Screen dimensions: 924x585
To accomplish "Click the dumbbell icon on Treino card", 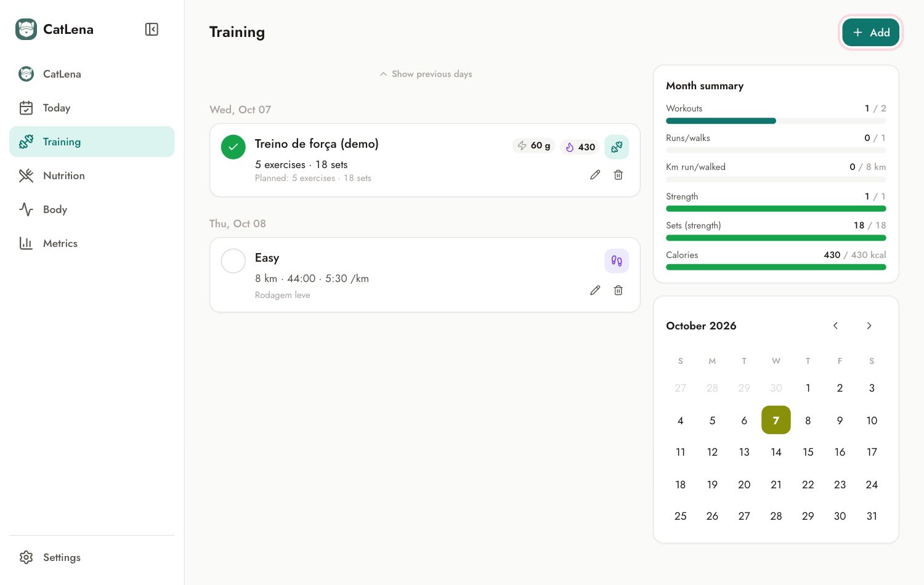I will [x=617, y=147].
